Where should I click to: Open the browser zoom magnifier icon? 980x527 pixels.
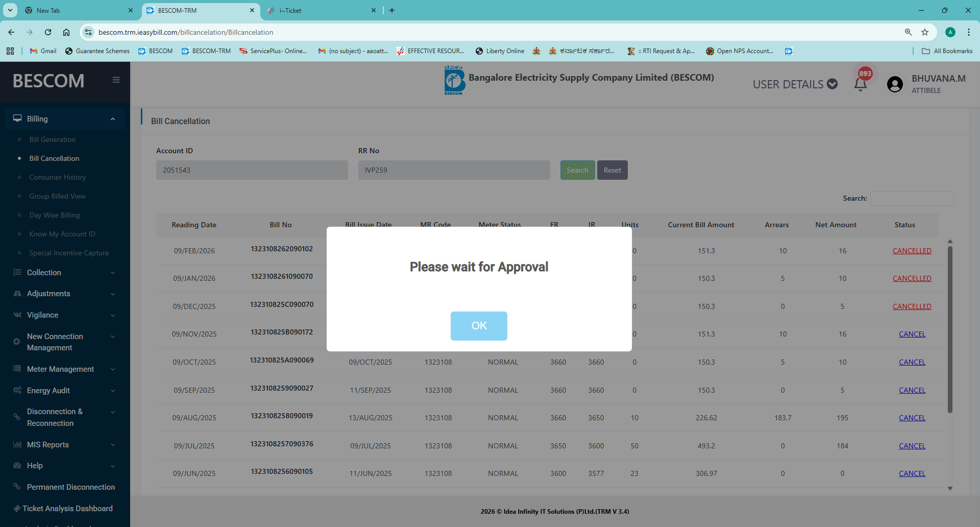[909, 32]
